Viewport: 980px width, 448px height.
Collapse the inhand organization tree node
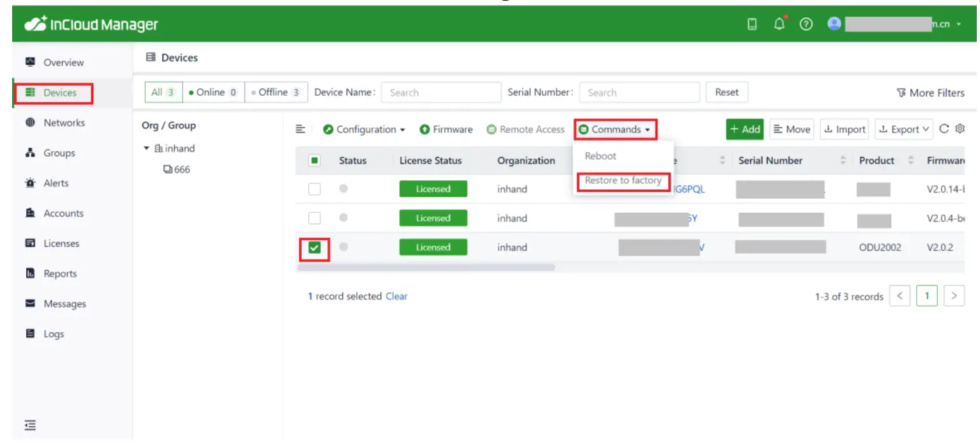(146, 148)
